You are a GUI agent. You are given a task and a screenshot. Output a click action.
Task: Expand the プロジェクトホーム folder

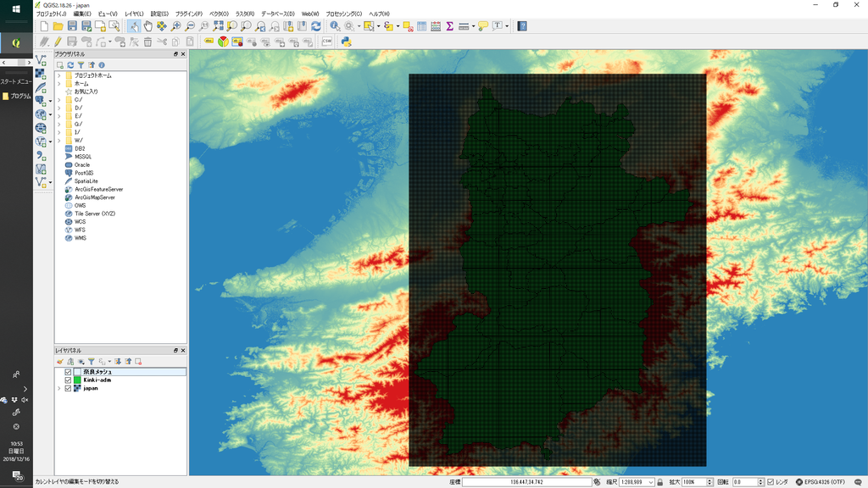coord(59,75)
